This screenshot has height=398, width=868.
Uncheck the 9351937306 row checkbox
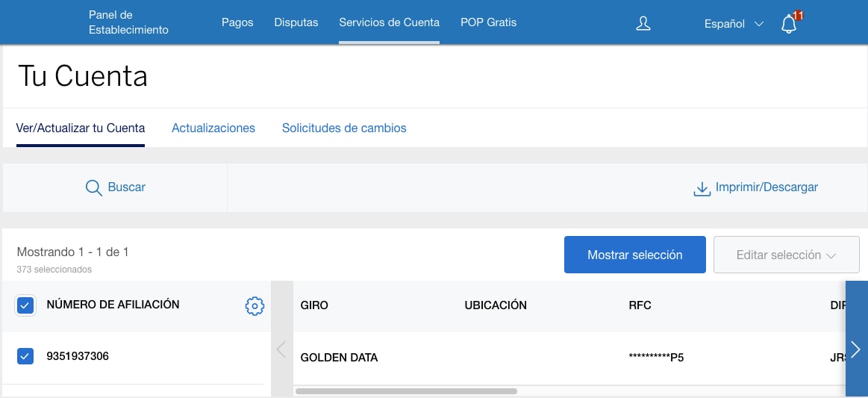(x=25, y=356)
